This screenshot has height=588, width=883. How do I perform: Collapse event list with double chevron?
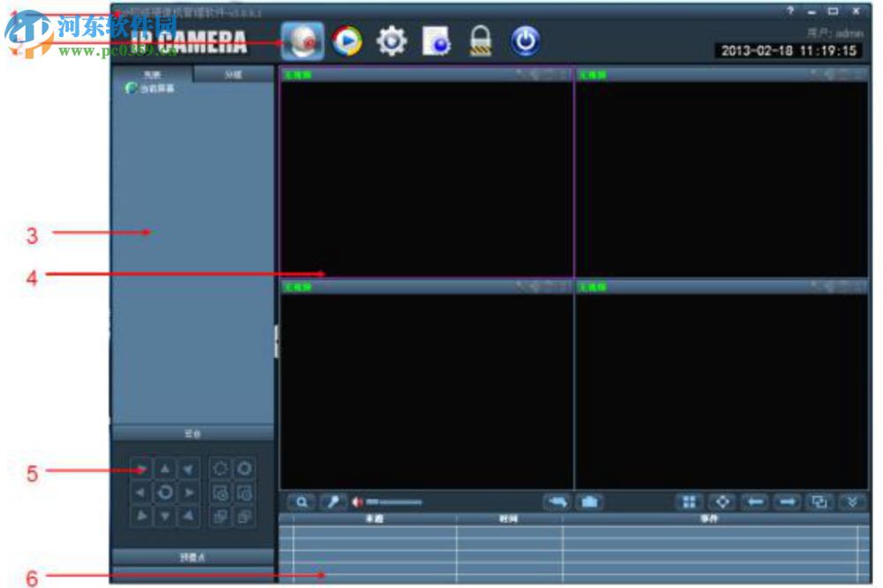[x=852, y=501]
